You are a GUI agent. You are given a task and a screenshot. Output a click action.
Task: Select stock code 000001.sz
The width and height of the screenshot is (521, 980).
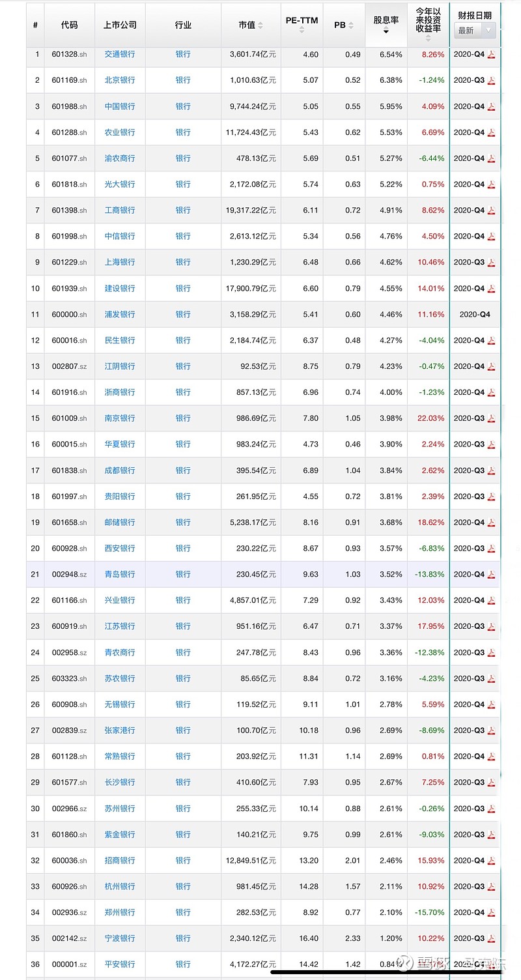point(69,965)
